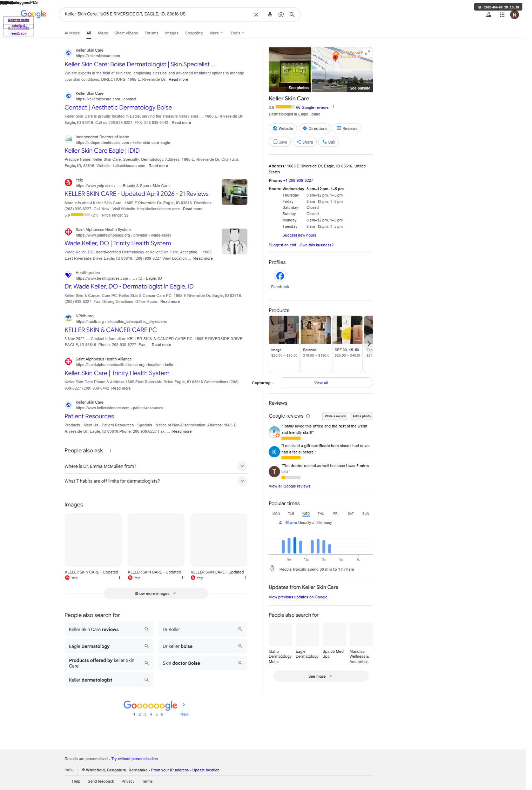Show next products with the arrow
The height and width of the screenshot is (790, 532).
369,344
